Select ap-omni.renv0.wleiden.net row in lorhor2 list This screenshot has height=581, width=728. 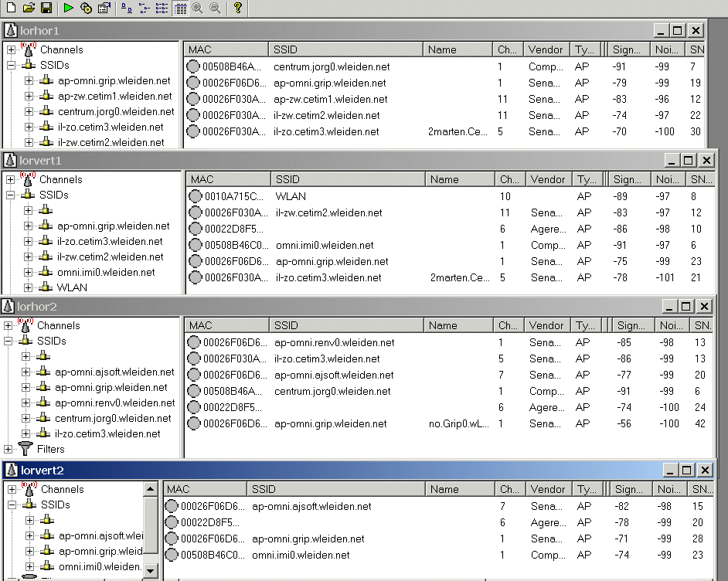coord(334,342)
